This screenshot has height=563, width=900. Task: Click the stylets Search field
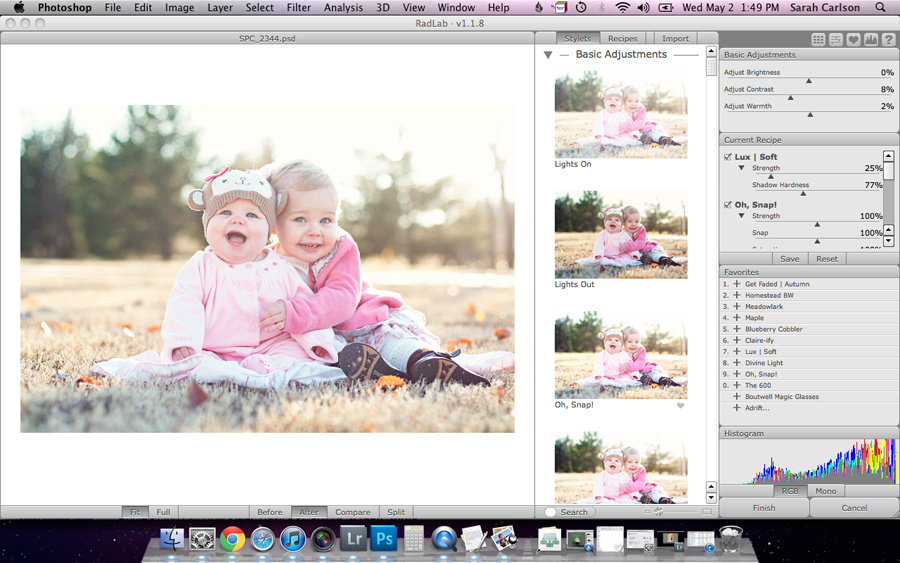pos(570,512)
